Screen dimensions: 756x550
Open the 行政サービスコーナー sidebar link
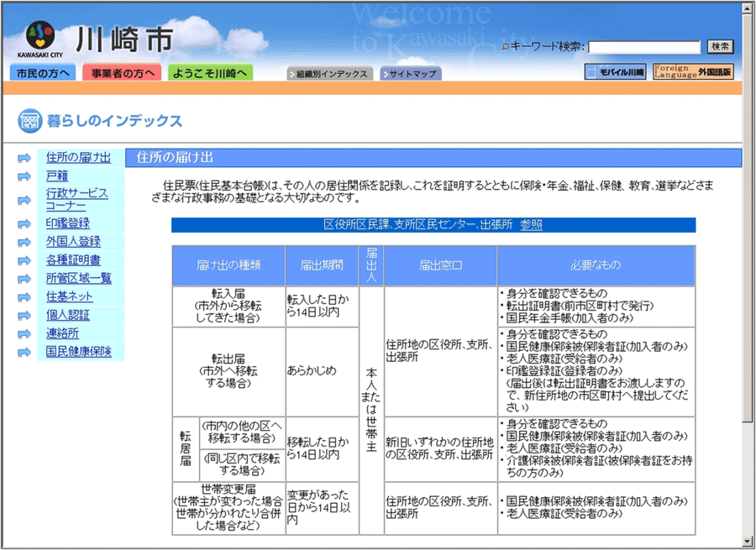point(76,199)
